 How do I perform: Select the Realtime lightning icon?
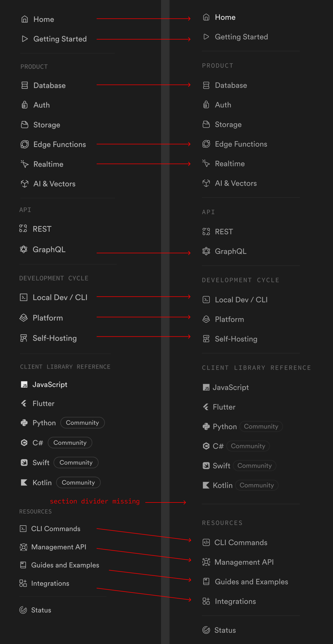[x=24, y=164]
